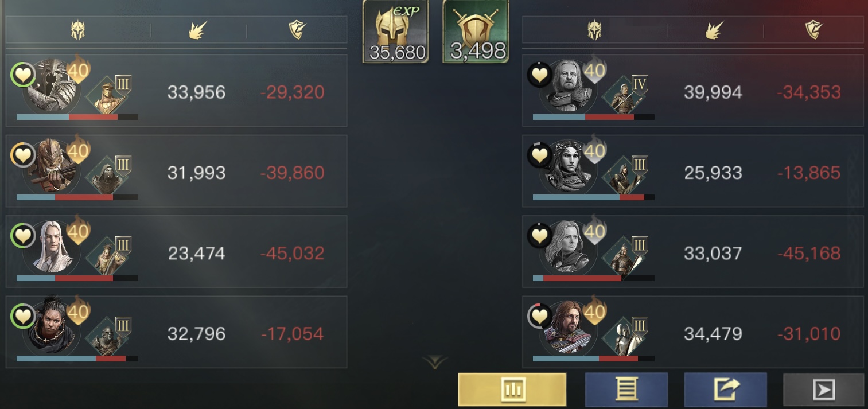Select the row with 32,796 damage
The height and width of the screenshot is (409, 868).
pyautogui.click(x=176, y=332)
